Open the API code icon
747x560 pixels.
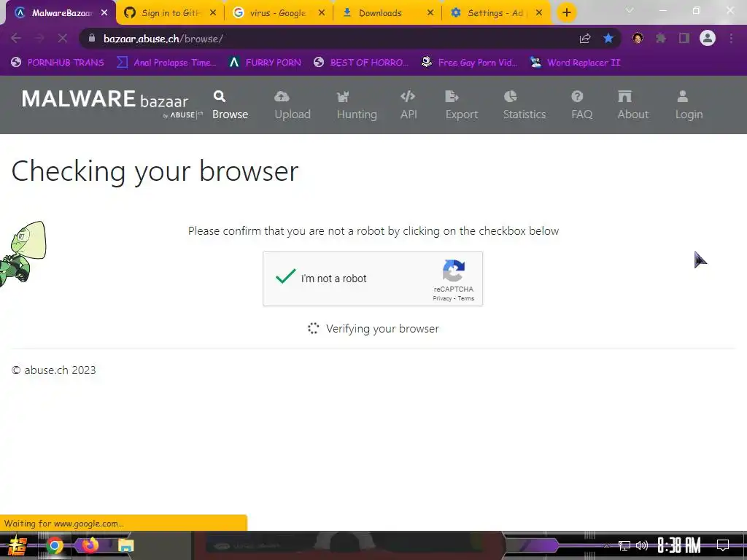pos(408,97)
